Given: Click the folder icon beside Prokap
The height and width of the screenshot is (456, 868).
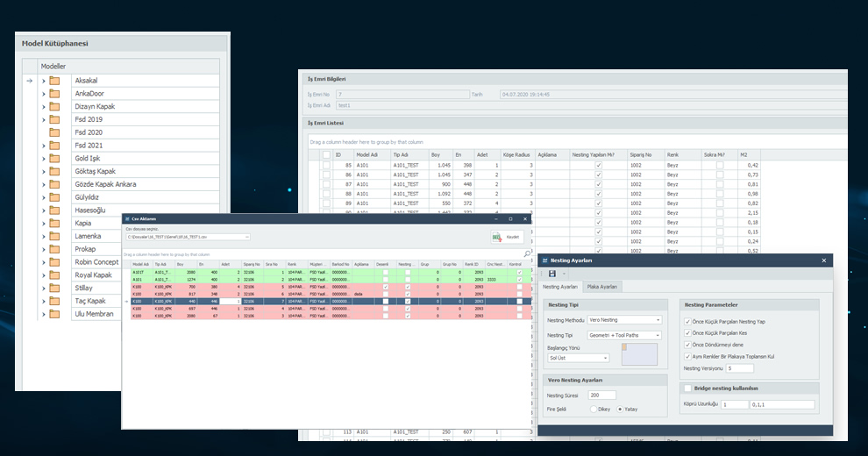Looking at the screenshot, I should (x=54, y=249).
